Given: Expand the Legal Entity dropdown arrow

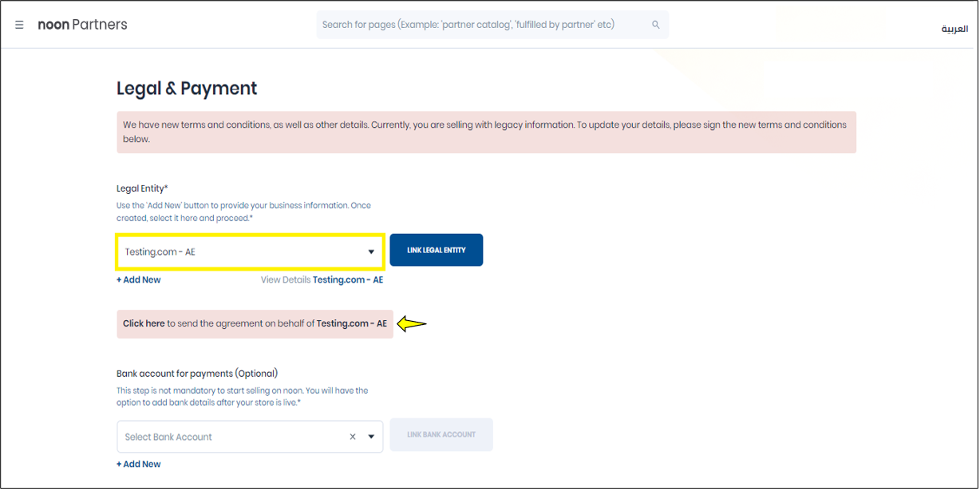Looking at the screenshot, I should (x=371, y=251).
